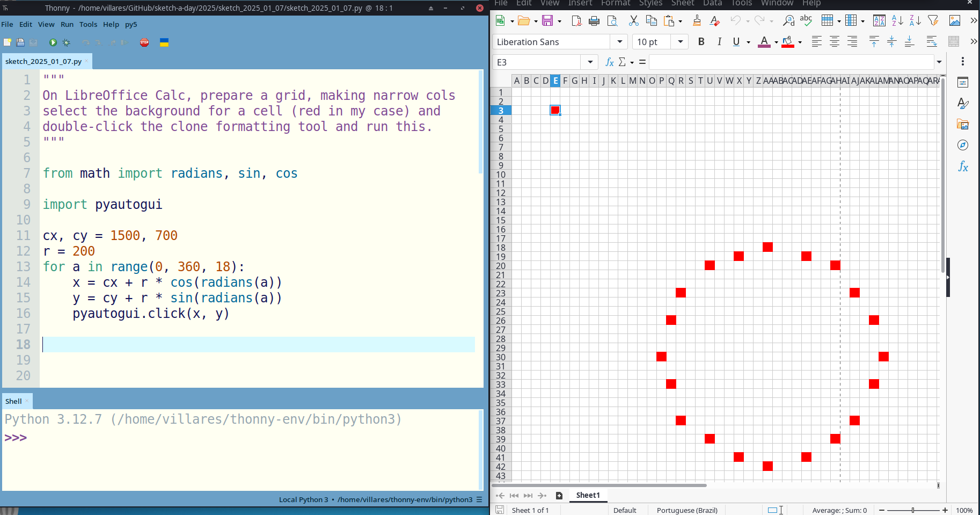Toggle Bold formatting

(701, 42)
